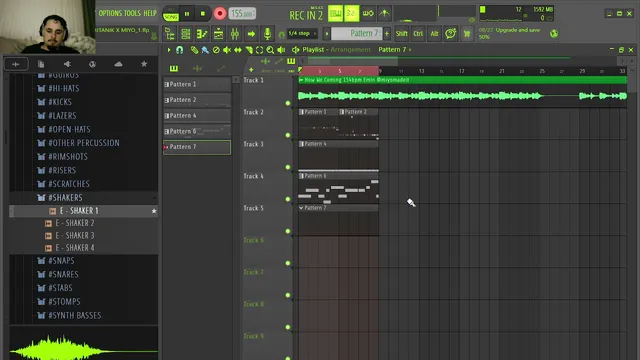Viewport: 640px width, 360px height.
Task: Toggle the metronome button
Action: click(384, 13)
